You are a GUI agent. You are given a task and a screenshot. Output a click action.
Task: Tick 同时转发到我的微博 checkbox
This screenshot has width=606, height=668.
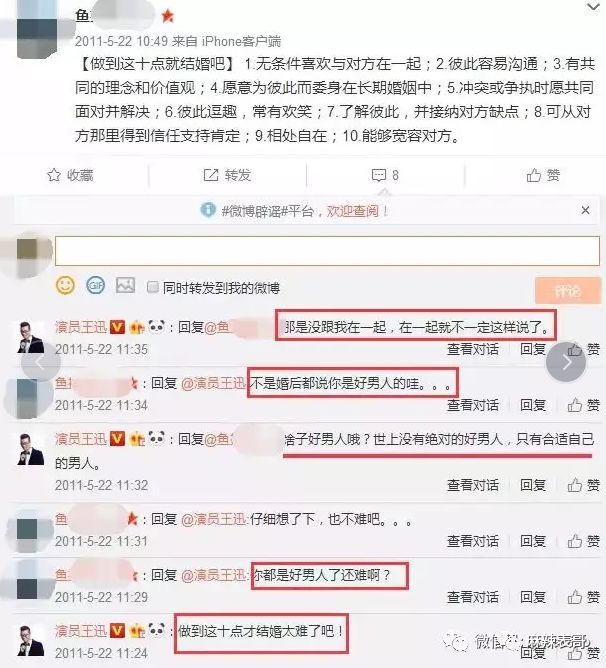pyautogui.click(x=152, y=287)
